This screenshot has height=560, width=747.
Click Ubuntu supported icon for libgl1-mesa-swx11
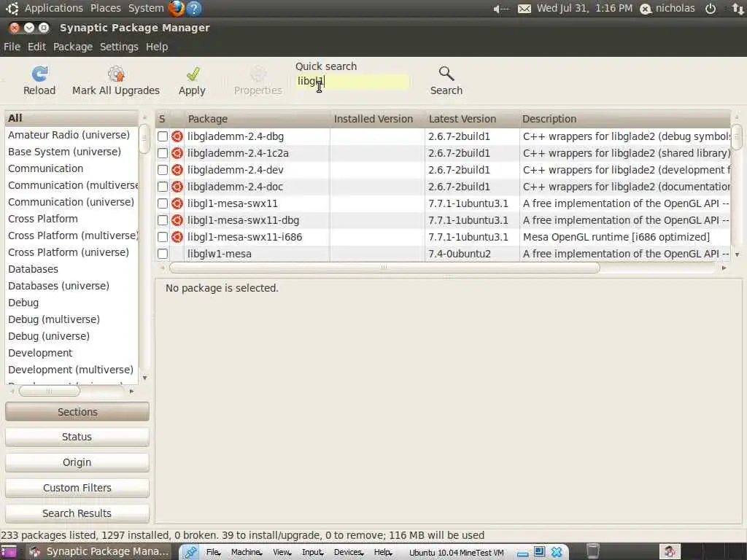(177, 203)
